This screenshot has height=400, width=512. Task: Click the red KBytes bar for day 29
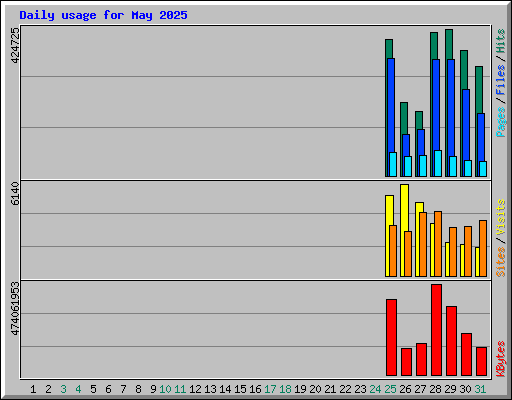pos(451,341)
